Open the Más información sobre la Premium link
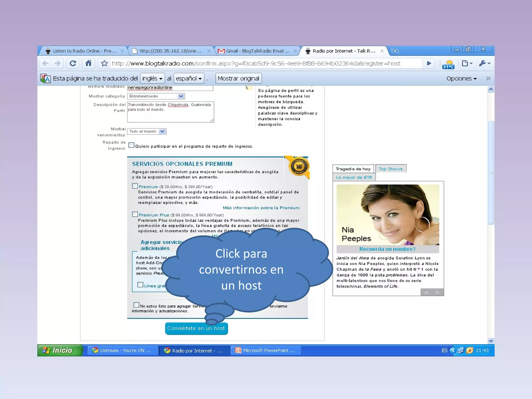532x399 pixels. tap(261, 208)
